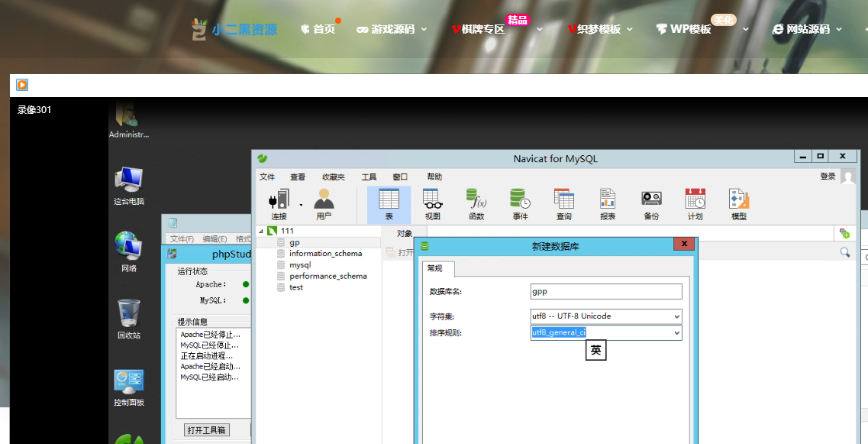Click the Apache已经停止 log line
The width and height of the screenshot is (868, 444).
click(x=211, y=334)
